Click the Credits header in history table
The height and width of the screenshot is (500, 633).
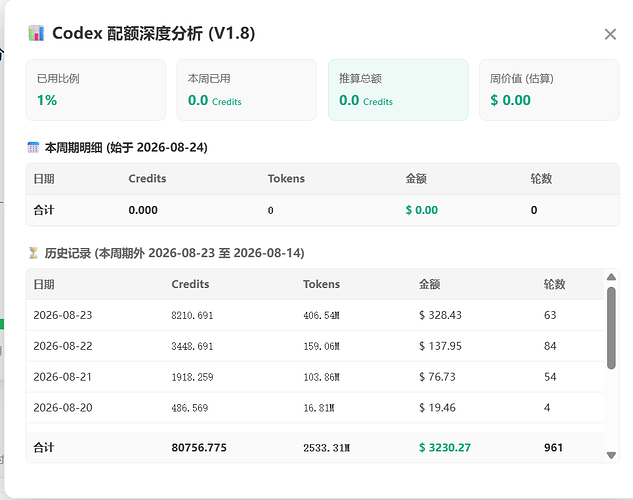click(190, 284)
